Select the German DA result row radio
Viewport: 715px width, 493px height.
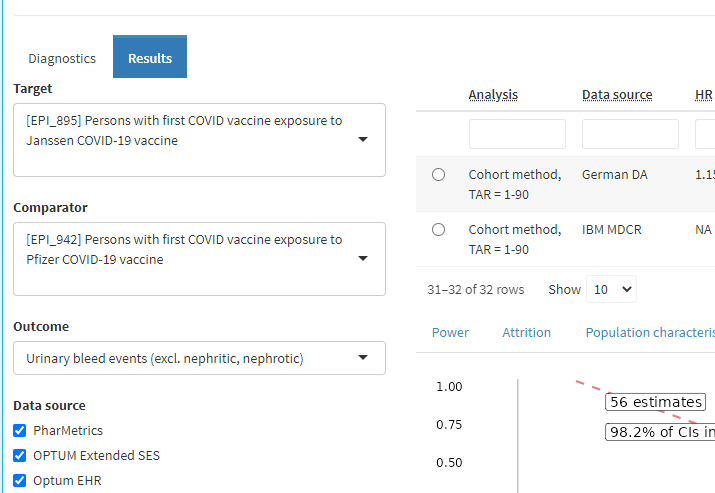[x=438, y=175]
